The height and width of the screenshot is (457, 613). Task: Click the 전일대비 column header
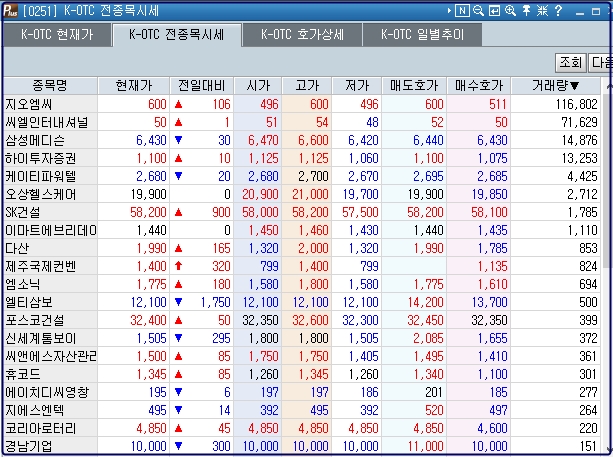tap(202, 86)
